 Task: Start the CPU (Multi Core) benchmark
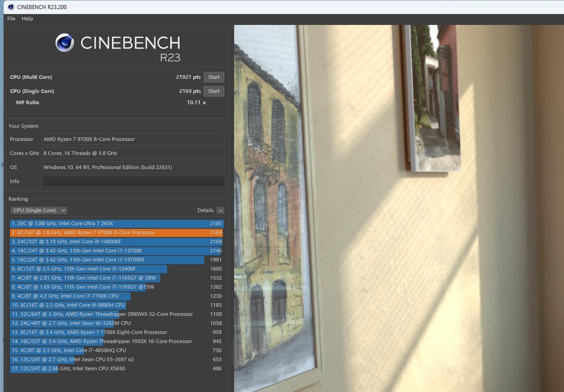coord(214,77)
